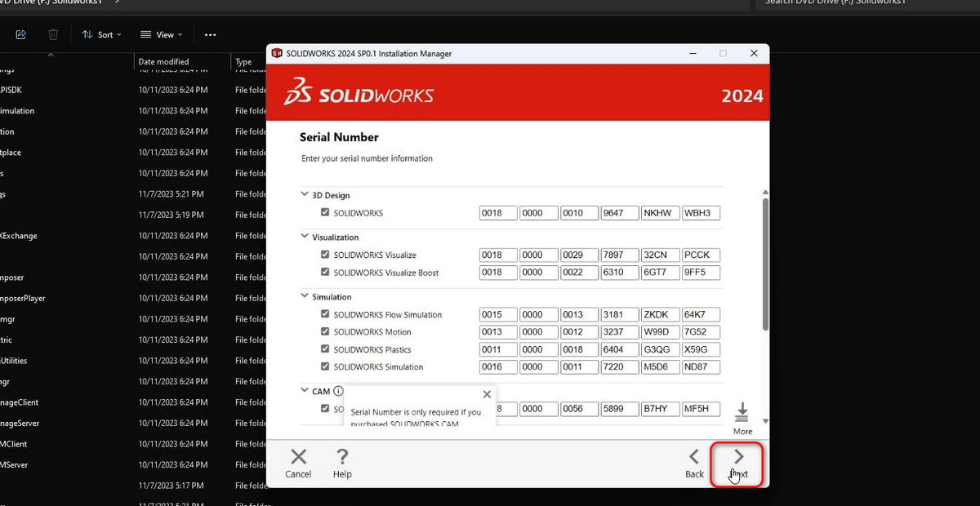
Task: Click the serial field containing ND87
Action: tap(701, 367)
